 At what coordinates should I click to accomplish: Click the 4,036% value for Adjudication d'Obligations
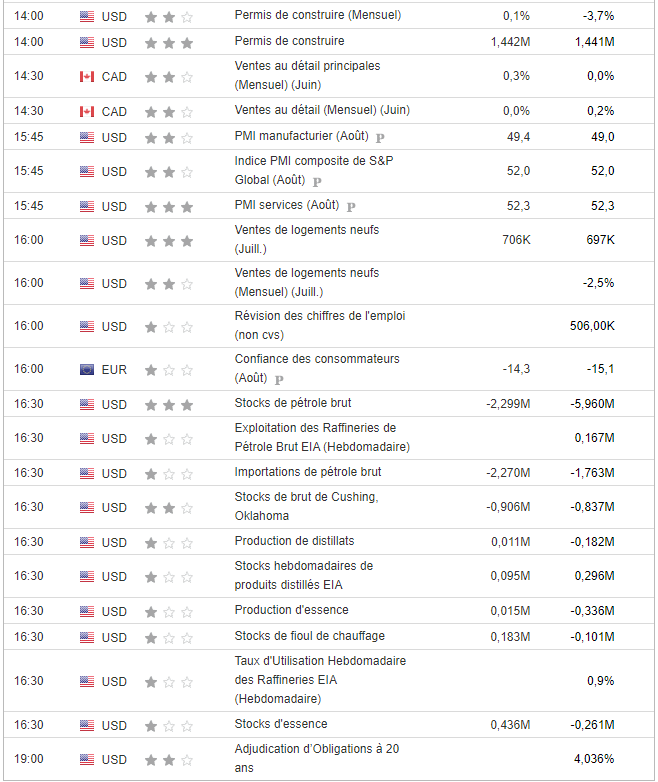click(x=597, y=759)
